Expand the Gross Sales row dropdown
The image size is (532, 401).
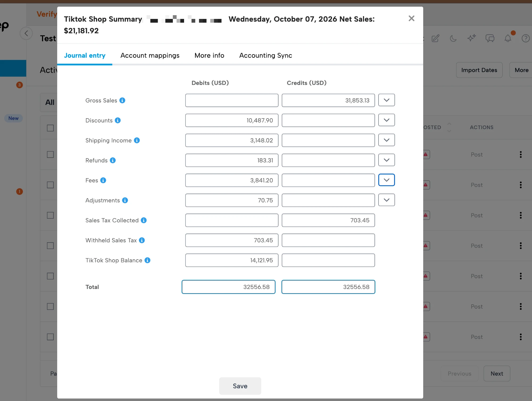click(x=386, y=100)
